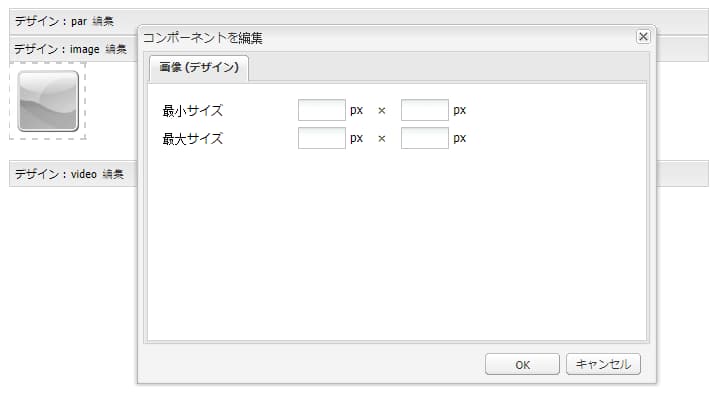
Task: Select the image placeholder thumbnail
Action: (48, 101)
